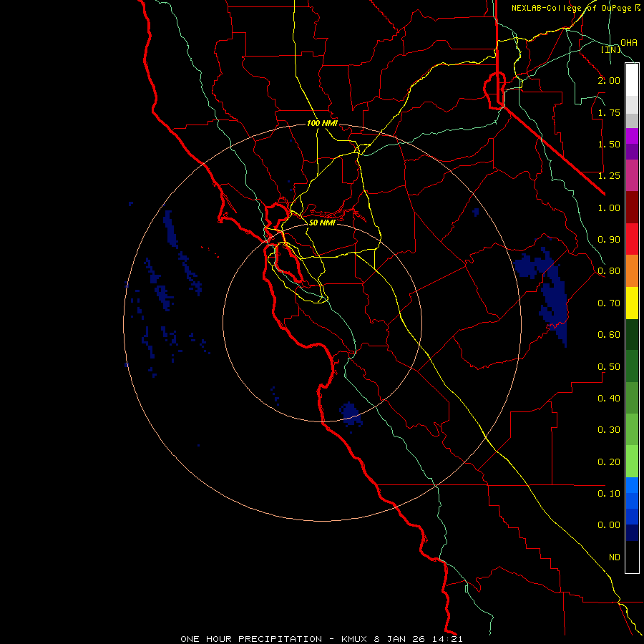644x644 pixels.
Task: Pick the dark red swatch beside 1.00
Action: [632, 208]
